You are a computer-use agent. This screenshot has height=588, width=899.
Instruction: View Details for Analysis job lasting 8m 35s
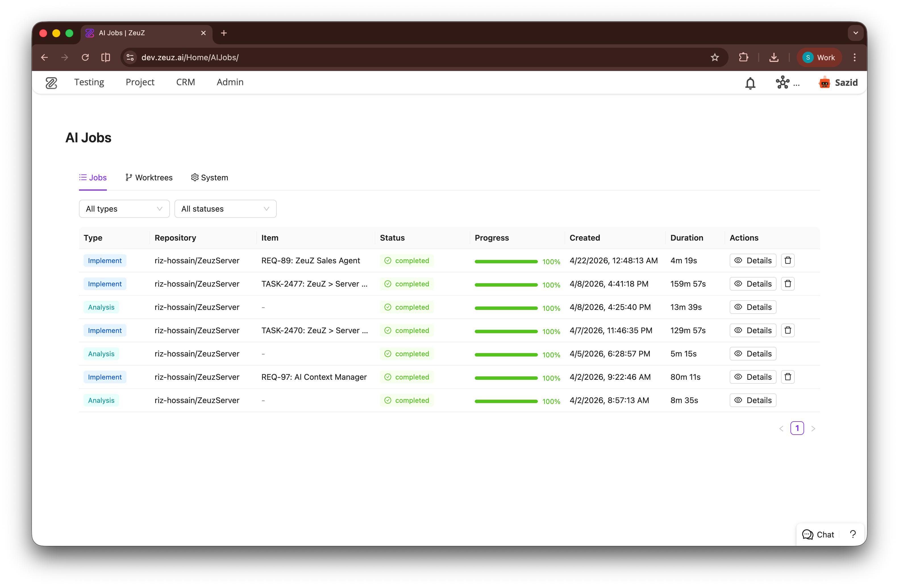pos(753,400)
